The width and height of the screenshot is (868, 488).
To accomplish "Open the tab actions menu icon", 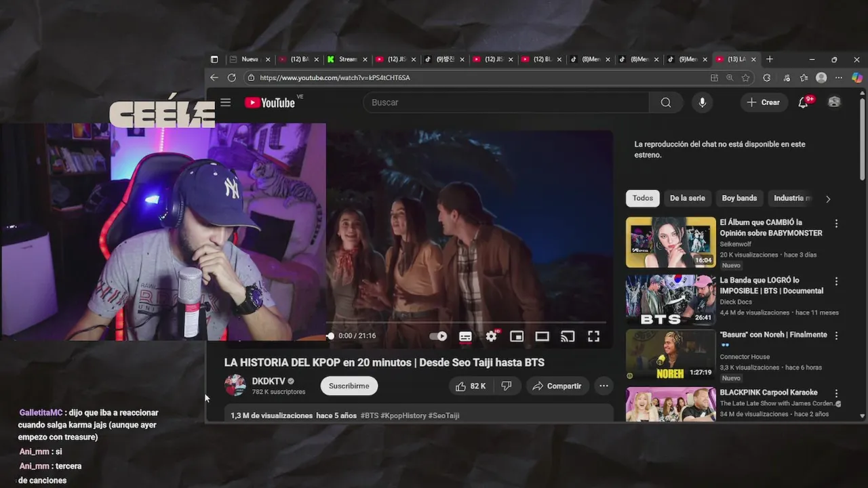I will [214, 60].
